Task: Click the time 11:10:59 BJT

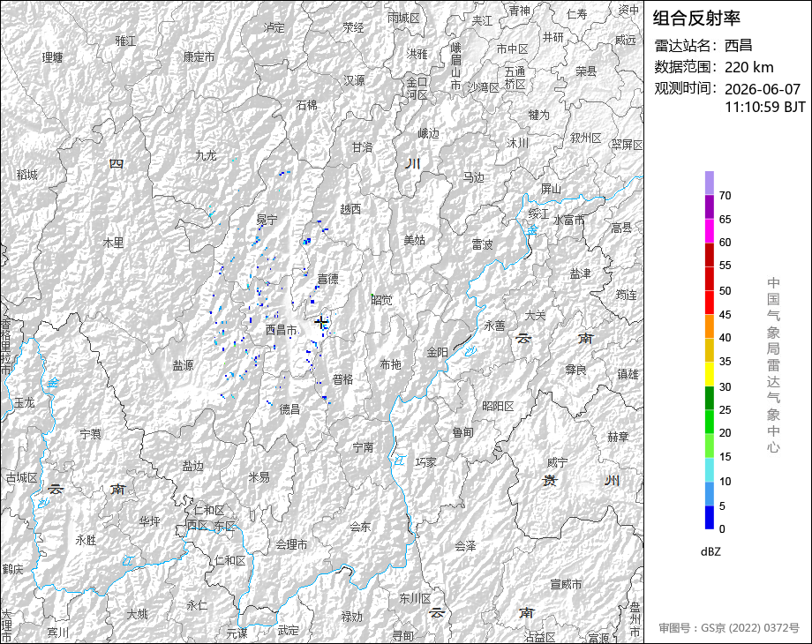Action: pos(765,107)
